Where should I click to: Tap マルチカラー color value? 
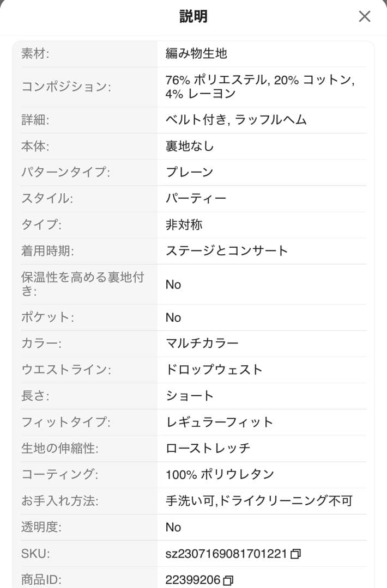(202, 344)
